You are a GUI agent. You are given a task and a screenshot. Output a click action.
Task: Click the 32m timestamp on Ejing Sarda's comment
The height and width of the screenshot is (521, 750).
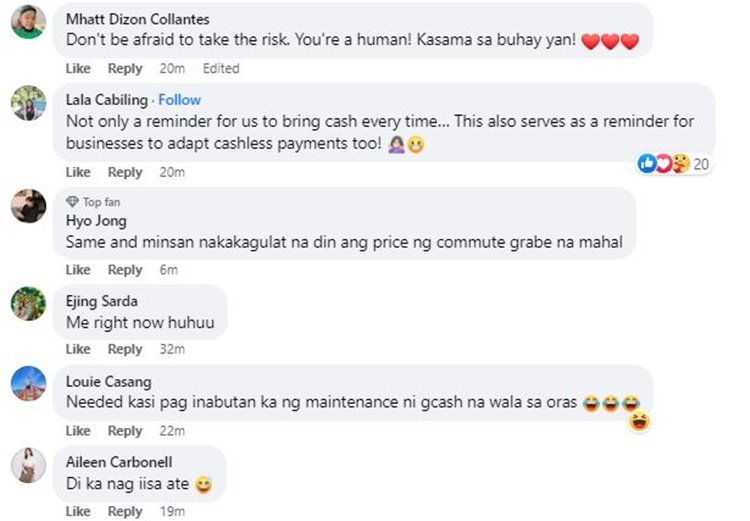tap(172, 349)
